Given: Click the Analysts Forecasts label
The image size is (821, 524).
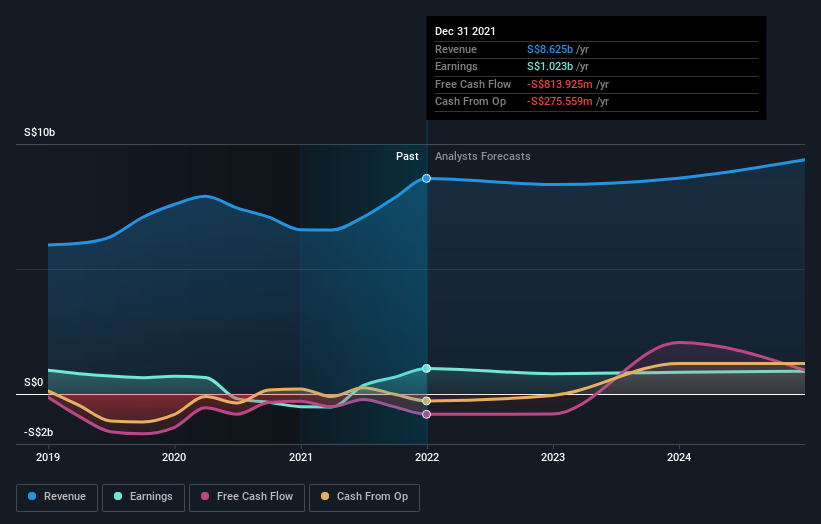Looking at the screenshot, I should click(x=482, y=156).
